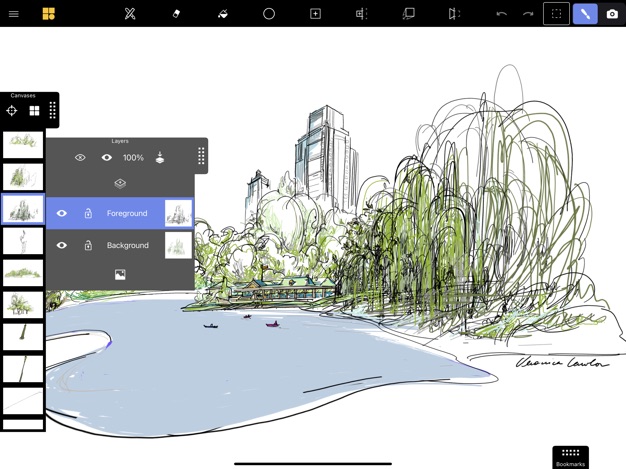Toggle the Foreground layer lock

pos(88,213)
